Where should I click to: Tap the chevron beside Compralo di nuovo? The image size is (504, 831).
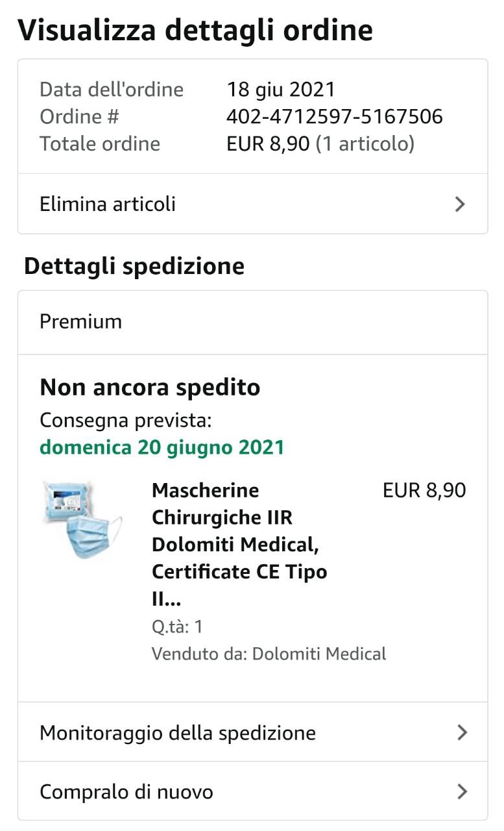[462, 792]
